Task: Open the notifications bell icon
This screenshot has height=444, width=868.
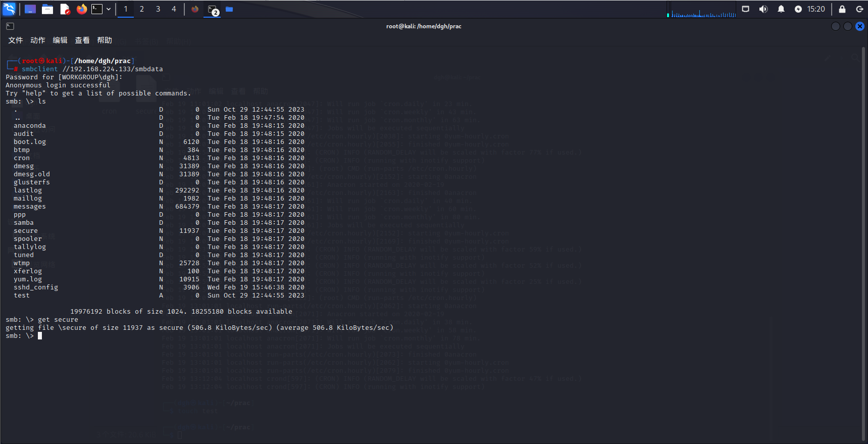Action: point(781,9)
